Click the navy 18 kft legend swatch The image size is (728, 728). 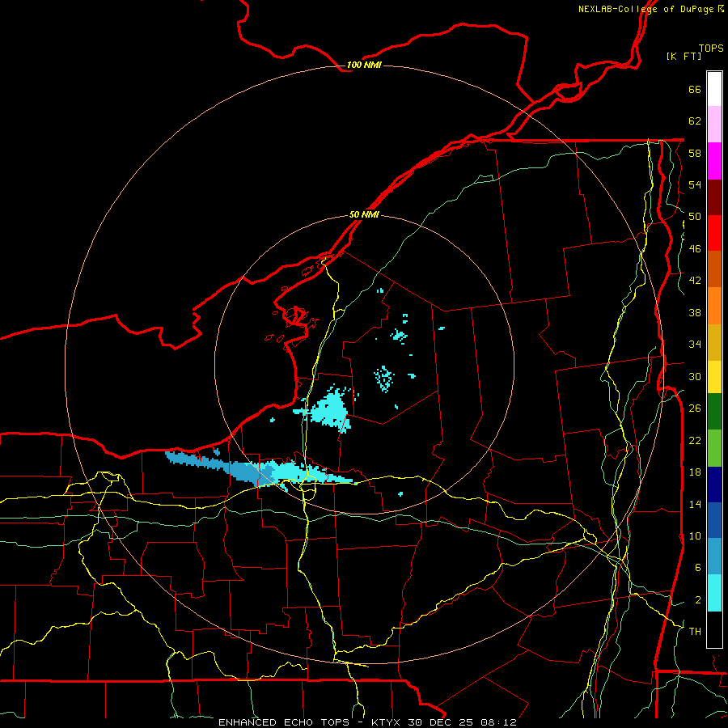[x=714, y=485]
